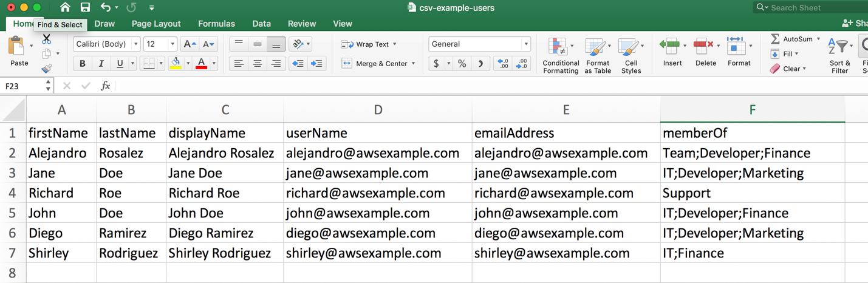Decrease font size with the small A
868x283 pixels.
point(208,44)
